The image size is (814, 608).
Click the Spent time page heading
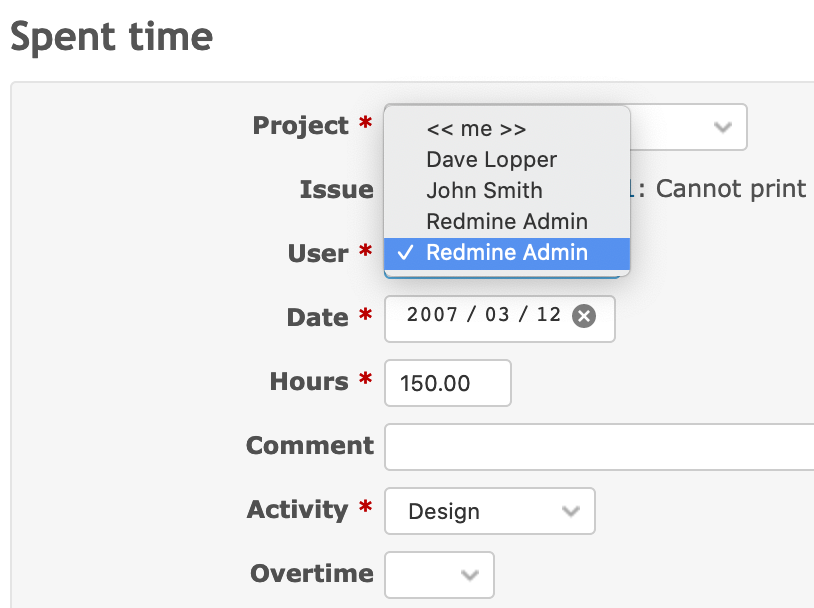click(x=112, y=37)
